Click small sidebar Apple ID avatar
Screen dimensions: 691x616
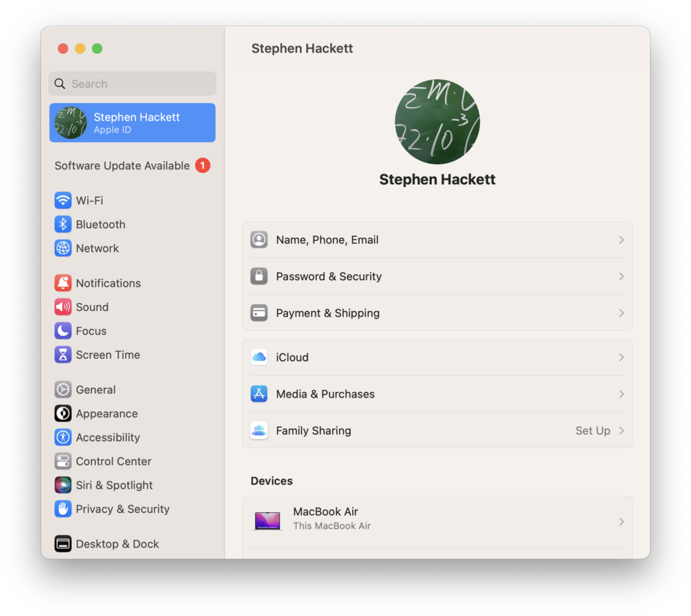(x=70, y=122)
